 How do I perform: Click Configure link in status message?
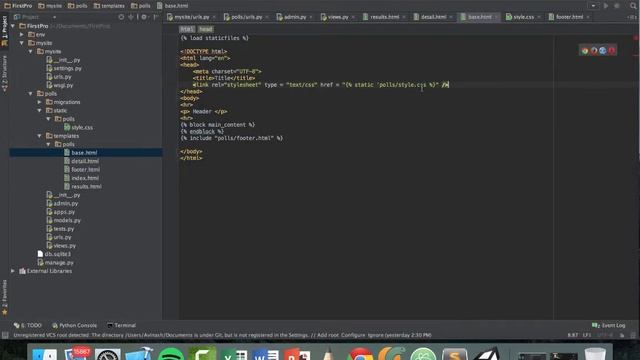coord(353,335)
